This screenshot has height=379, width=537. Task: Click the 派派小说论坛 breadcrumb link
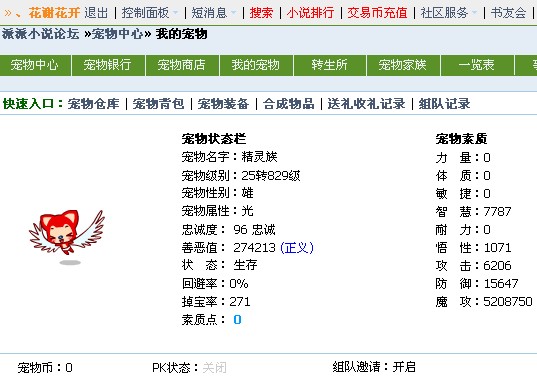40,34
